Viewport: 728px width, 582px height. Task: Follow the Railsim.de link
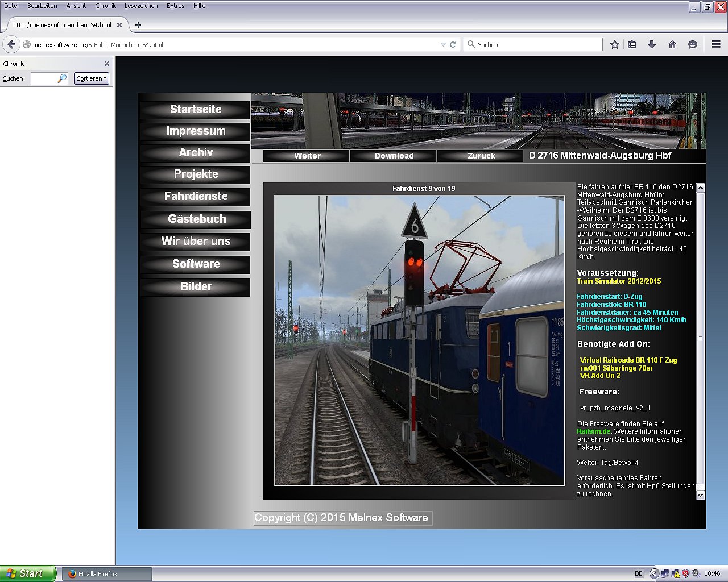[594, 431]
